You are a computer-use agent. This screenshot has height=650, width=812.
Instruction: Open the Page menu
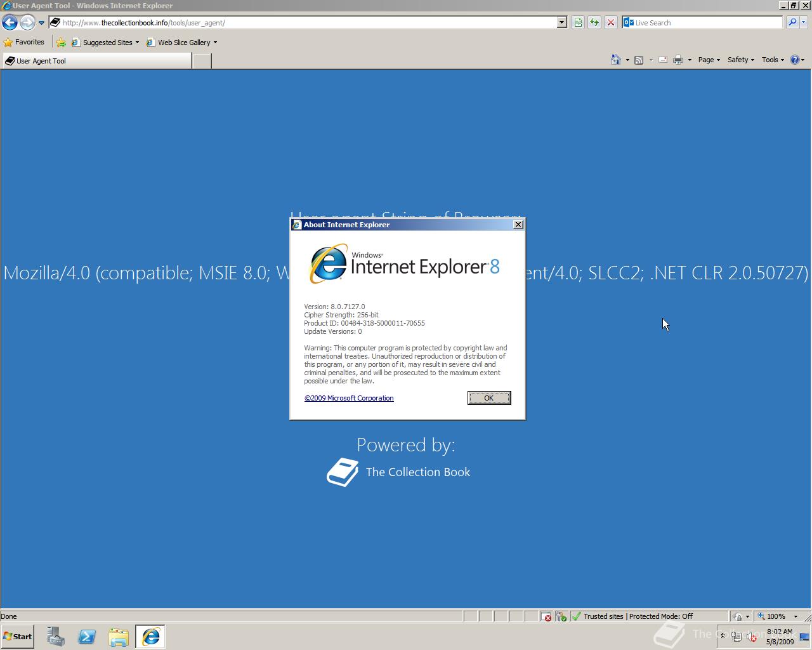(709, 60)
